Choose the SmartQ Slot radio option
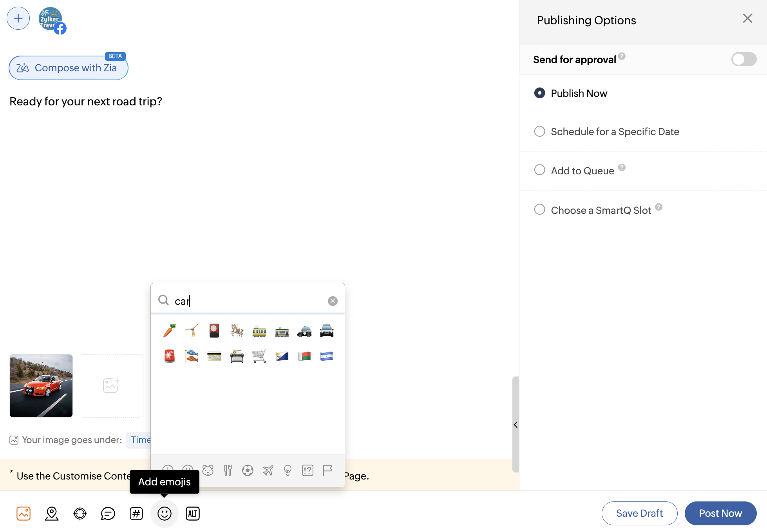This screenshot has width=767, height=532. (x=540, y=210)
